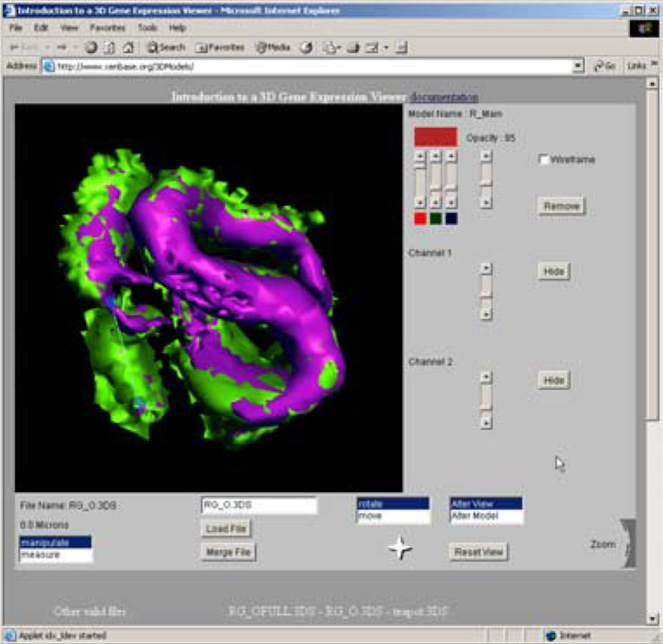Click the red color swatch below sliders
Image resolution: width=663 pixels, height=644 pixels.
[x=420, y=219]
